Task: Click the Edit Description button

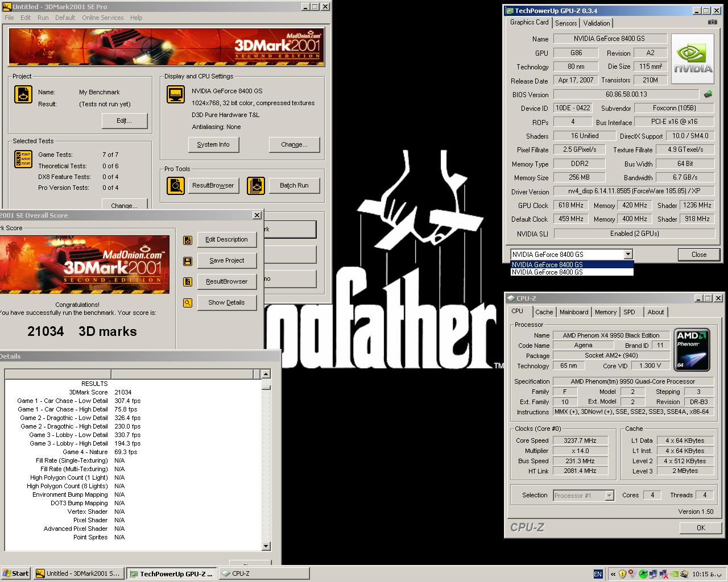Action: 226,240
